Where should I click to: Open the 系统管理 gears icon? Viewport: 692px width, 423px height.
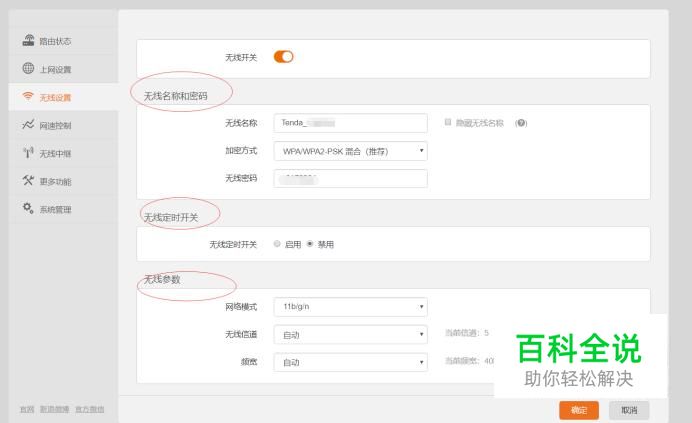click(x=28, y=208)
